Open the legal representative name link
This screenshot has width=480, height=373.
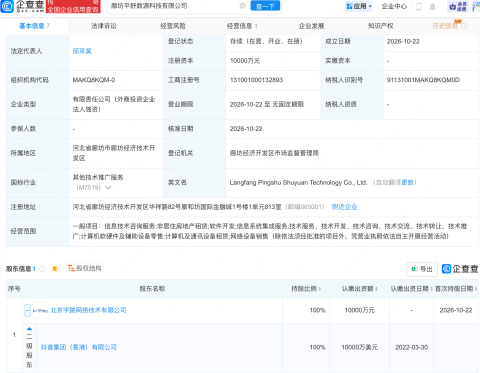click(x=82, y=51)
